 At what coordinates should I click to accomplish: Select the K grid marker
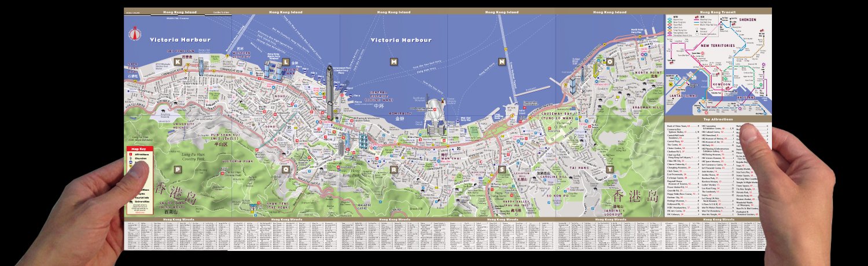[x=178, y=61]
